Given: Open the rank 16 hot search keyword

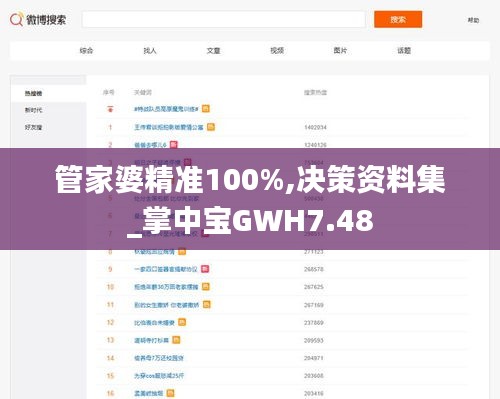Looking at the screenshot, I should click(x=149, y=394).
